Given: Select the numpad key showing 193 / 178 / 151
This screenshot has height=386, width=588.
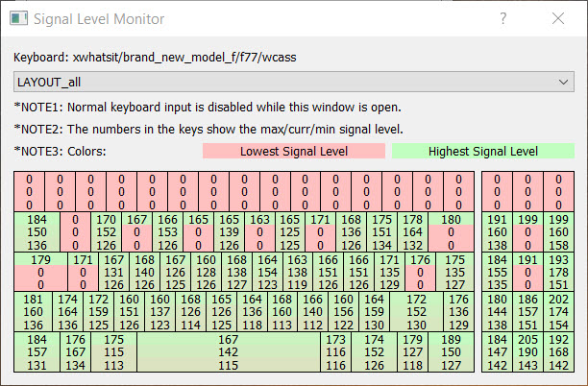Looking at the screenshot, I should click(559, 272).
